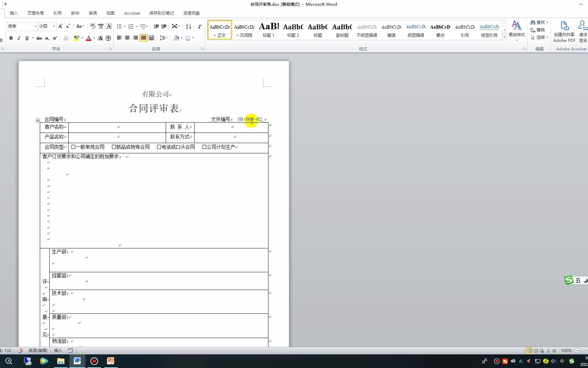Apply the 无间隔 (No Spacing) style
588x368 pixels.
244,30
